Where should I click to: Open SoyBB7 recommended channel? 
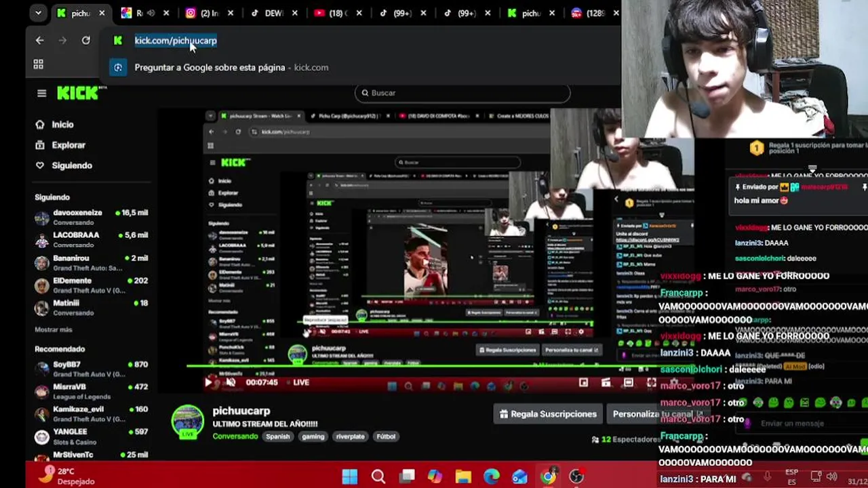[91, 369]
